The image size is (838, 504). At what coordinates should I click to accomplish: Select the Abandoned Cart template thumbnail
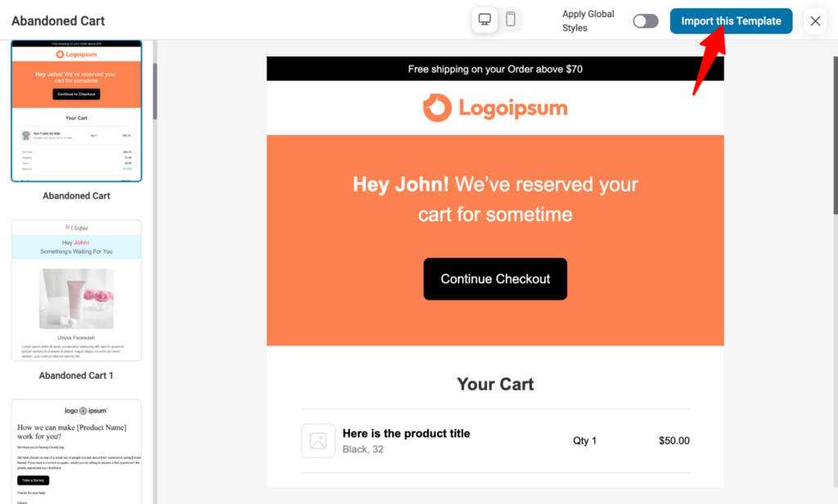(x=76, y=111)
